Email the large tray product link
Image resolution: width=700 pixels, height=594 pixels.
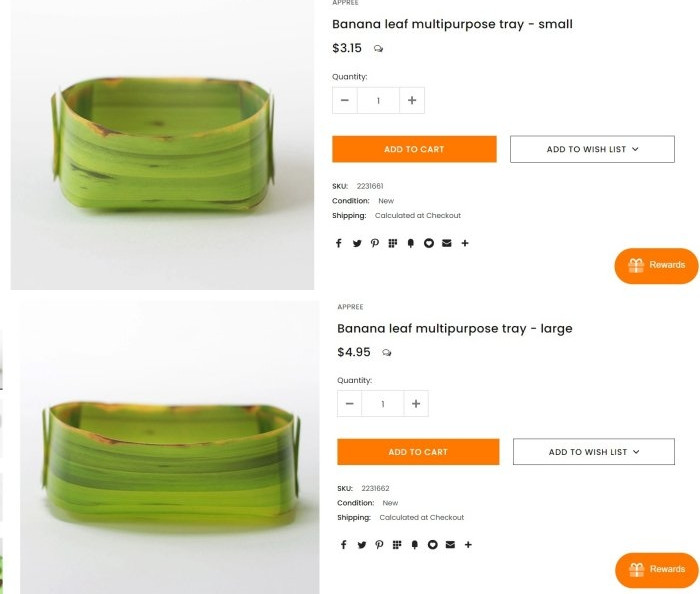[x=450, y=545]
